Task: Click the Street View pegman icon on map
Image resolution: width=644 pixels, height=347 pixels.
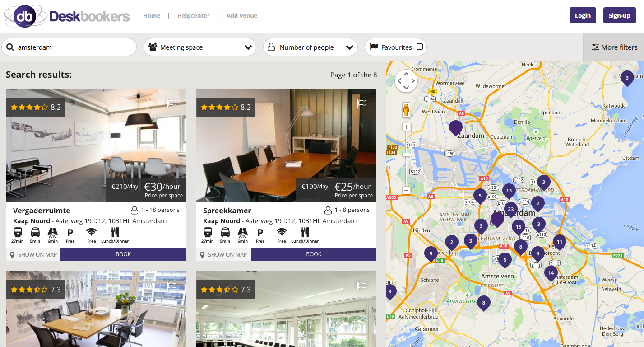Action: [x=406, y=110]
